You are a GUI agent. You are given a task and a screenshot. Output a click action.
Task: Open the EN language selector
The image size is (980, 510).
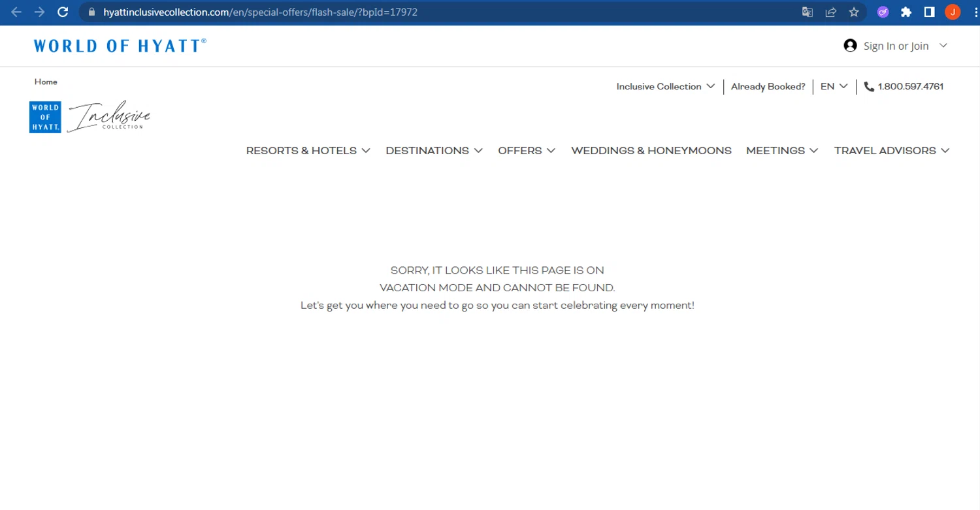tap(834, 86)
